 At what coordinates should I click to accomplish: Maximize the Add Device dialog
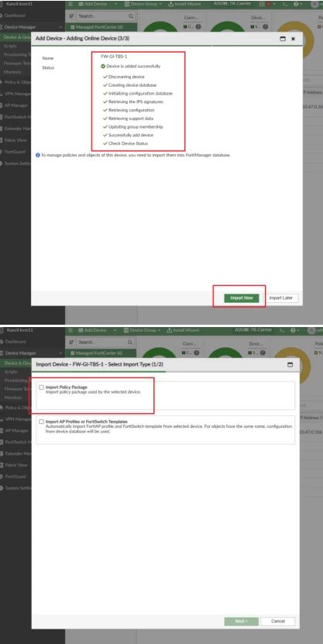coord(283,39)
